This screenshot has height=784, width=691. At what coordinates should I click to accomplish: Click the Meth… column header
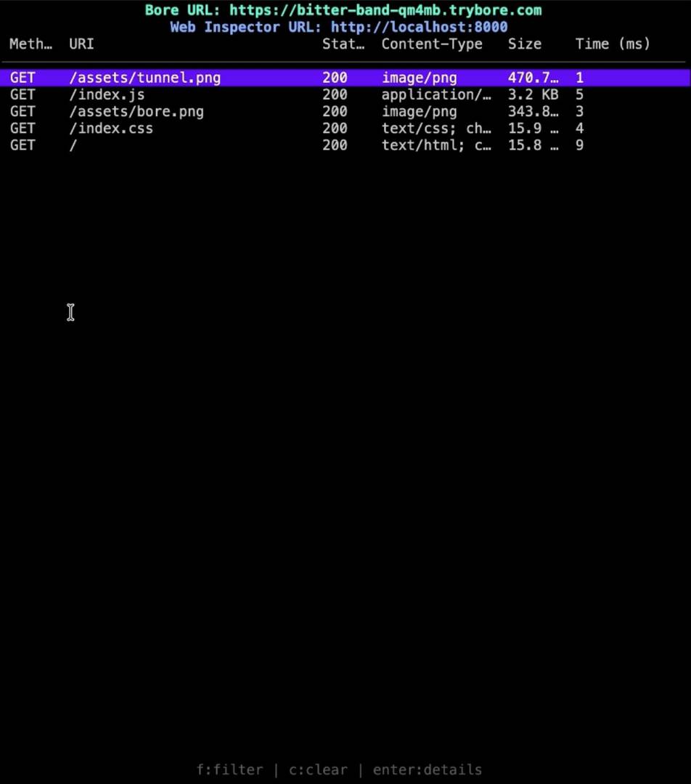(x=31, y=44)
